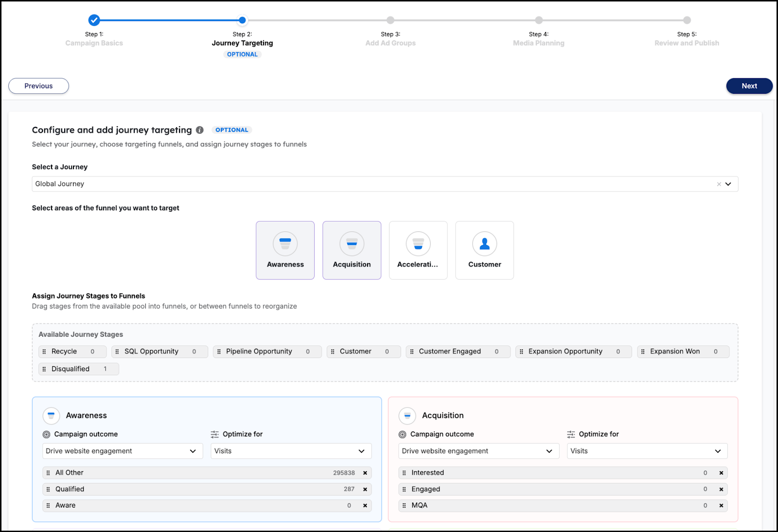Remove MQA stage from Acquisition funnel
778x532 pixels.
pyautogui.click(x=721, y=506)
